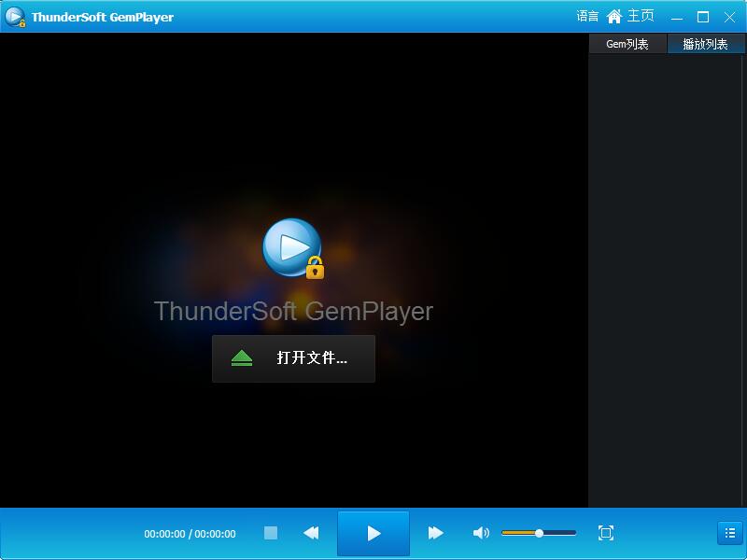Minimize the GemPlayer window
The width and height of the screenshot is (747, 560).
[x=679, y=15]
